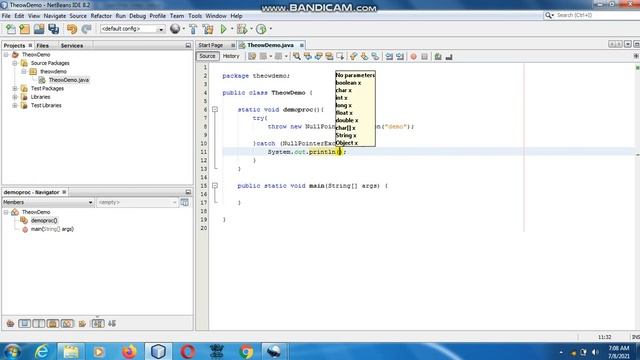Toggle Show Inner Classes filter in Navigator
The width and height of the screenshot is (640, 360).
tap(67, 324)
